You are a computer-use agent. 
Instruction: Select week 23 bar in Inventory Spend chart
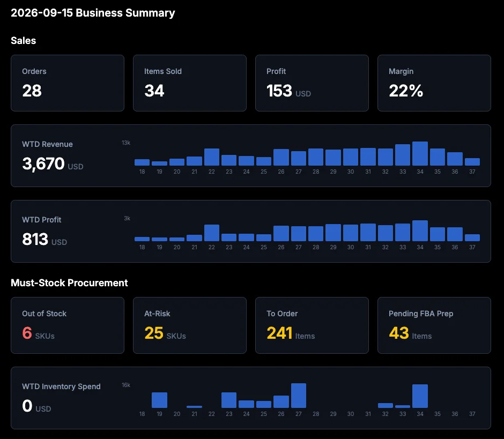[229, 400]
